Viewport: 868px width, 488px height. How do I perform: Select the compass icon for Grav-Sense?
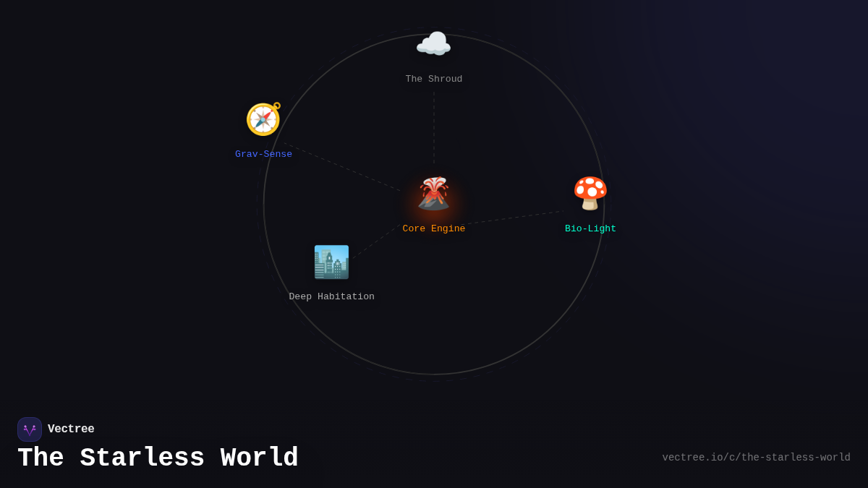[263, 119]
